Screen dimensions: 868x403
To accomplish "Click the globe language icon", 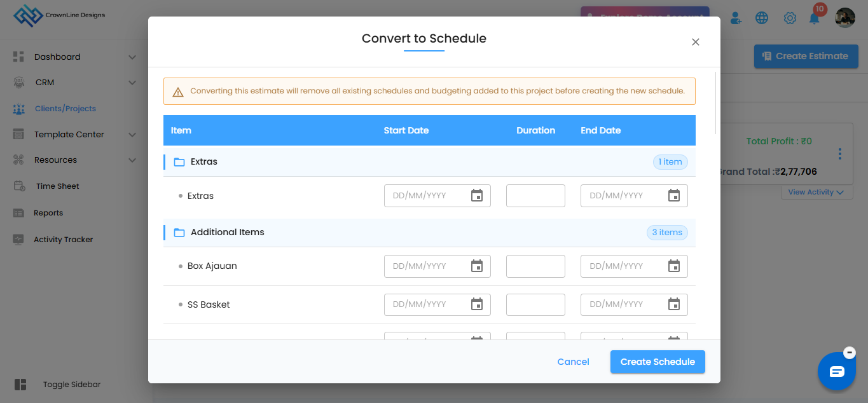I will coord(762,18).
